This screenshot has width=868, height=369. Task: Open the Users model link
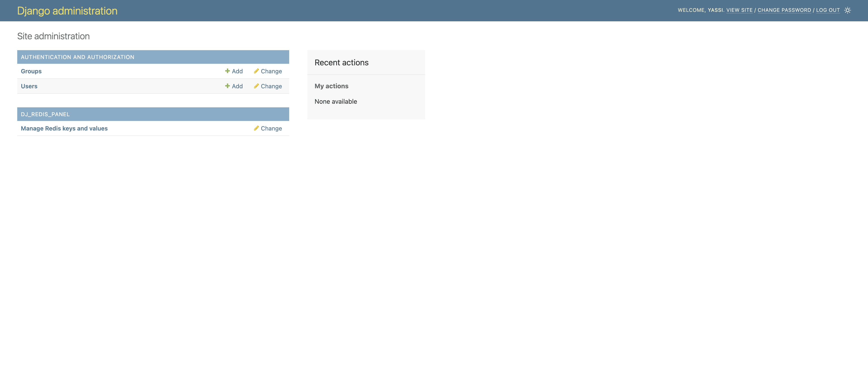tap(29, 86)
